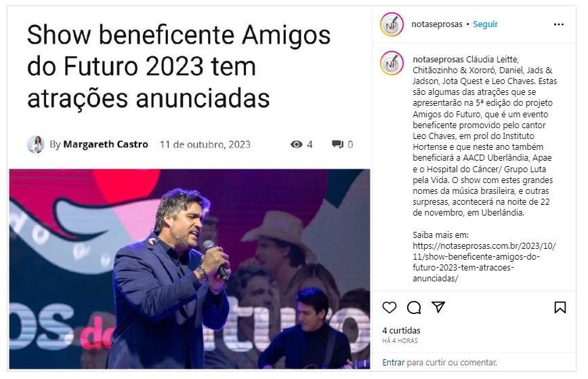Click the notaseprosas avatar in the header
This screenshot has height=379, width=588.
tap(392, 24)
